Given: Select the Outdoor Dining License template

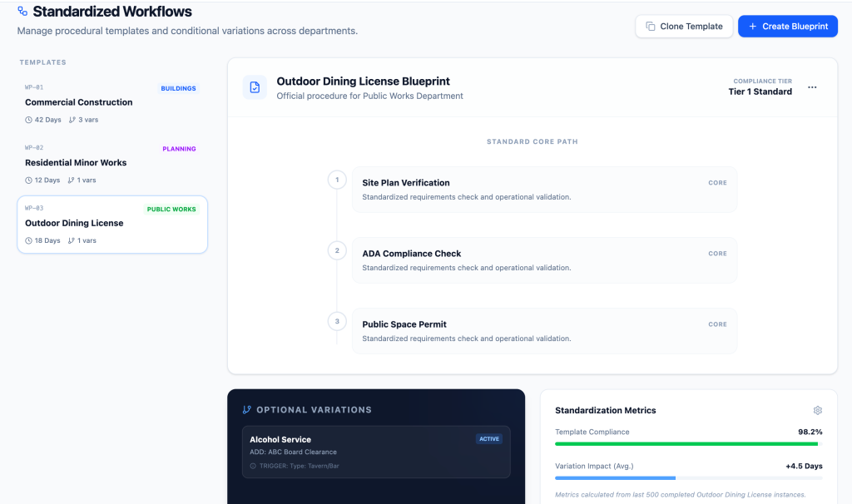Looking at the screenshot, I should pos(111,225).
